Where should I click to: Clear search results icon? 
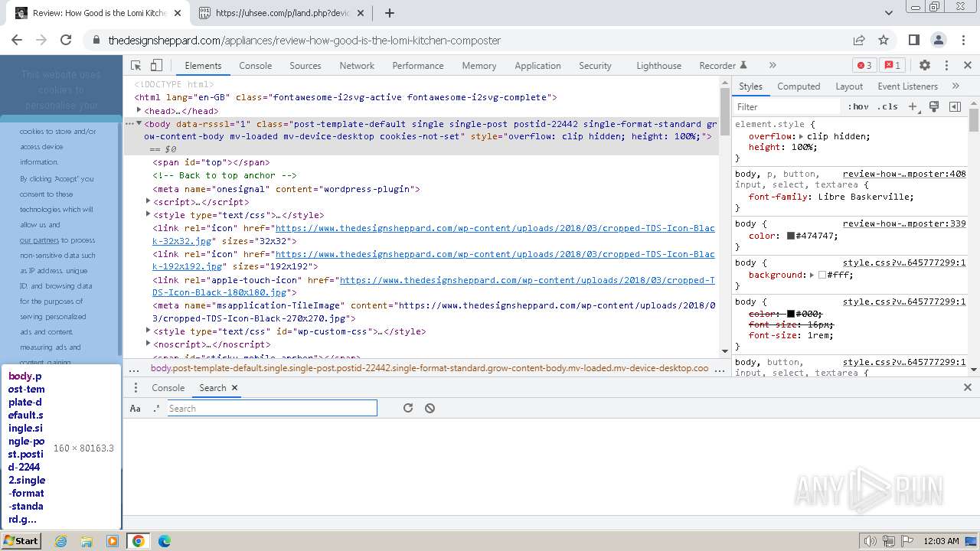pos(430,409)
